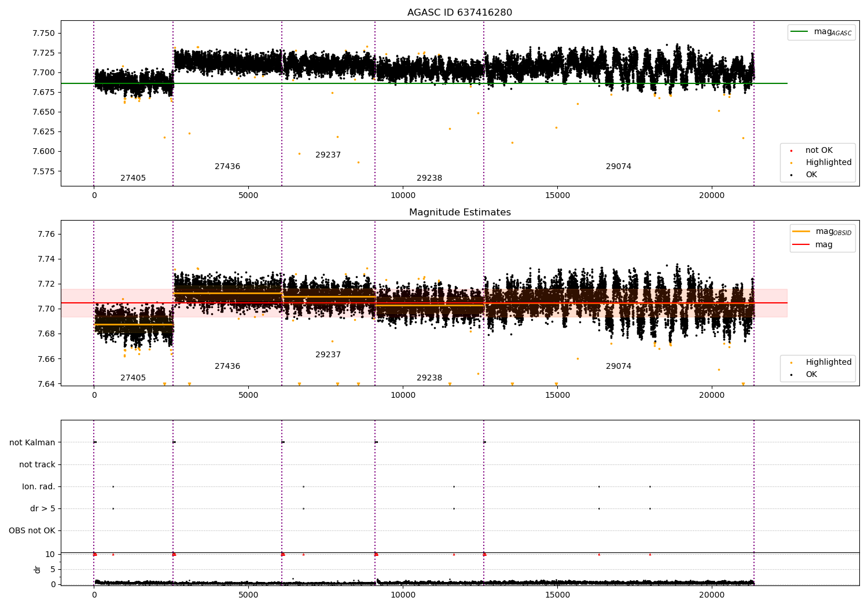Click obsid label 27405 in the AGASC ID plot
This screenshot has height=608, width=868.
pos(133,178)
